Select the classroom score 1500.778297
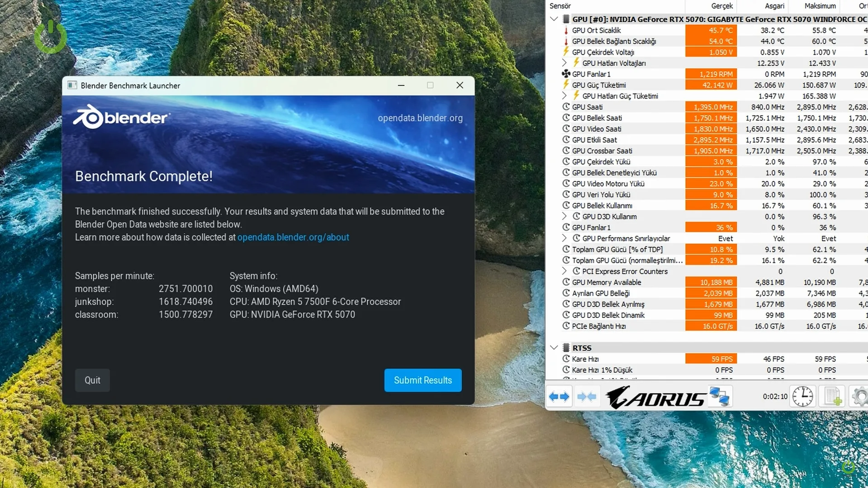This screenshot has height=488, width=868. click(x=185, y=314)
